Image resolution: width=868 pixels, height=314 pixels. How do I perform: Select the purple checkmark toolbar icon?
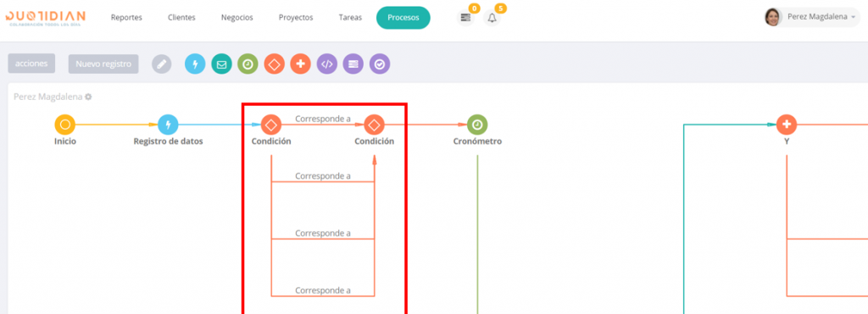[380, 64]
